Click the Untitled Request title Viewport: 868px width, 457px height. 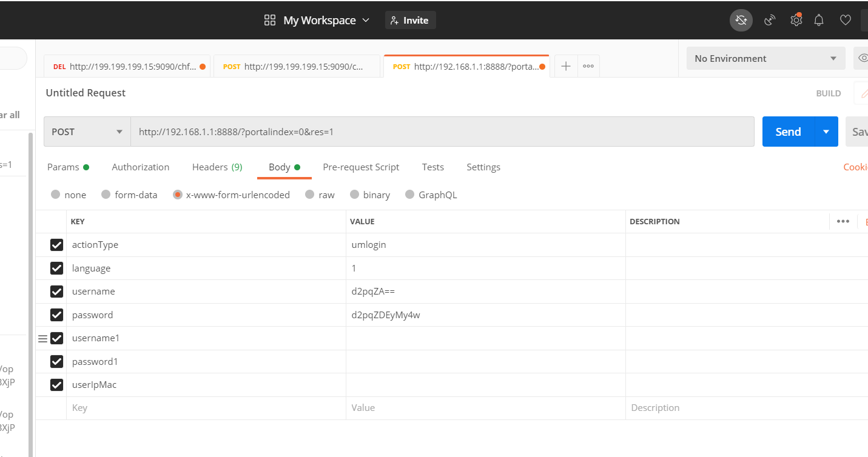tap(86, 93)
